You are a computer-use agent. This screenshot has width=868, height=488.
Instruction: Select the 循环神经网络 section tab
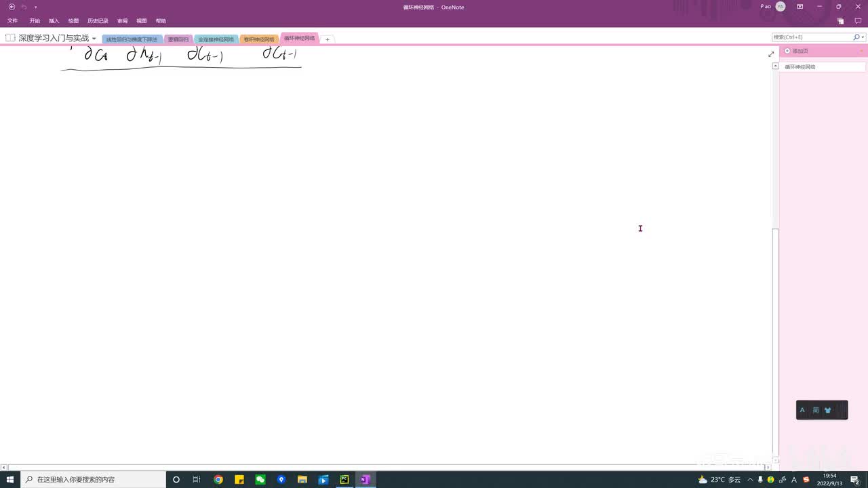pyautogui.click(x=299, y=39)
